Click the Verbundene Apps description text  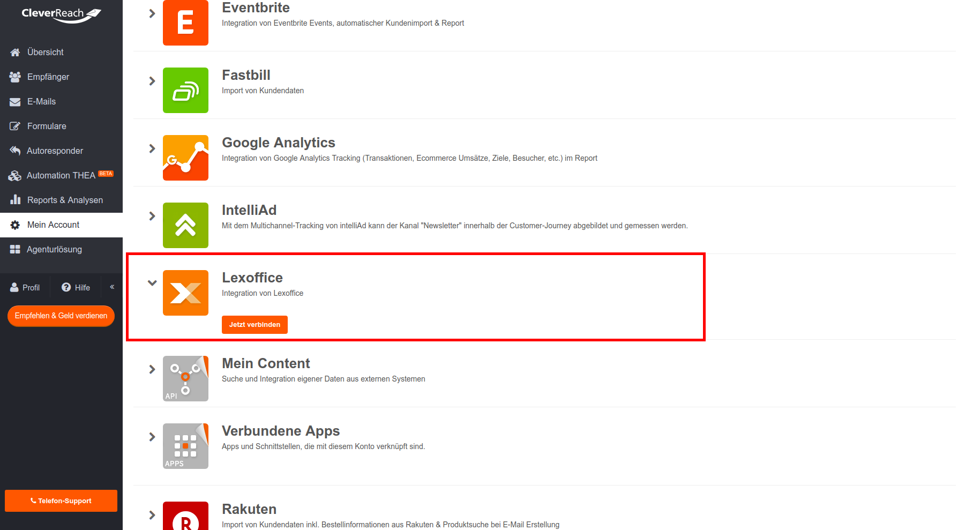click(323, 446)
